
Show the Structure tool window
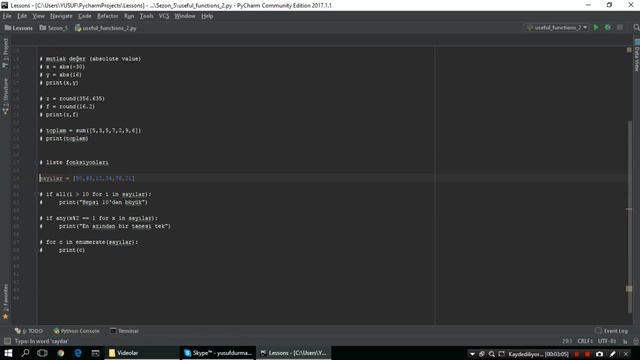point(5,96)
